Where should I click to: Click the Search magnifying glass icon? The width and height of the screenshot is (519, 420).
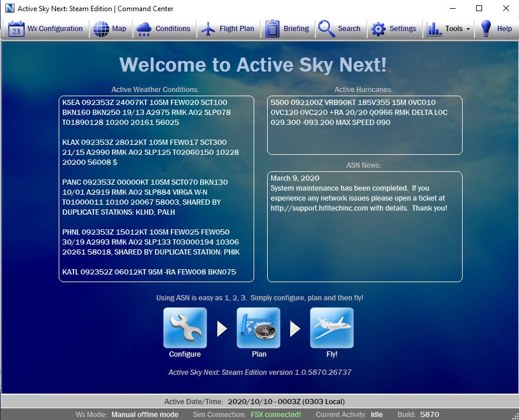(x=326, y=28)
